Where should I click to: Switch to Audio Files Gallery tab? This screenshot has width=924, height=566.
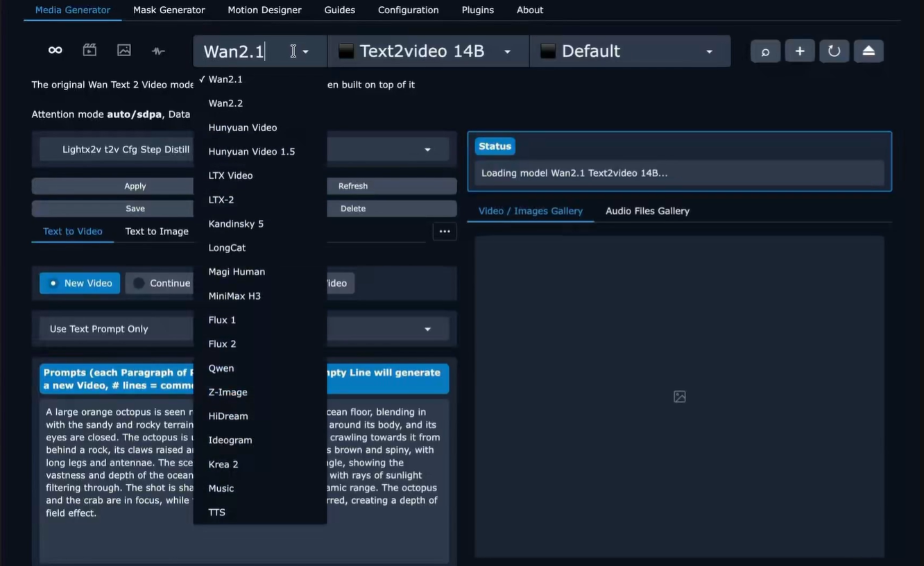coord(647,211)
